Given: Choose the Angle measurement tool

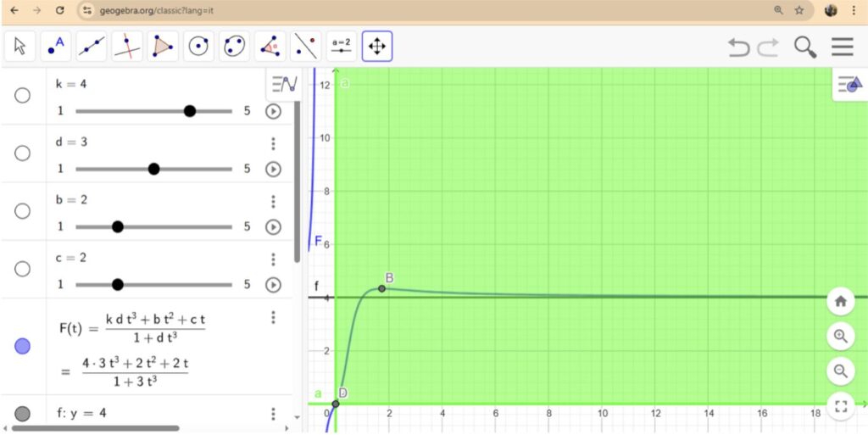Looking at the screenshot, I should click(x=270, y=47).
